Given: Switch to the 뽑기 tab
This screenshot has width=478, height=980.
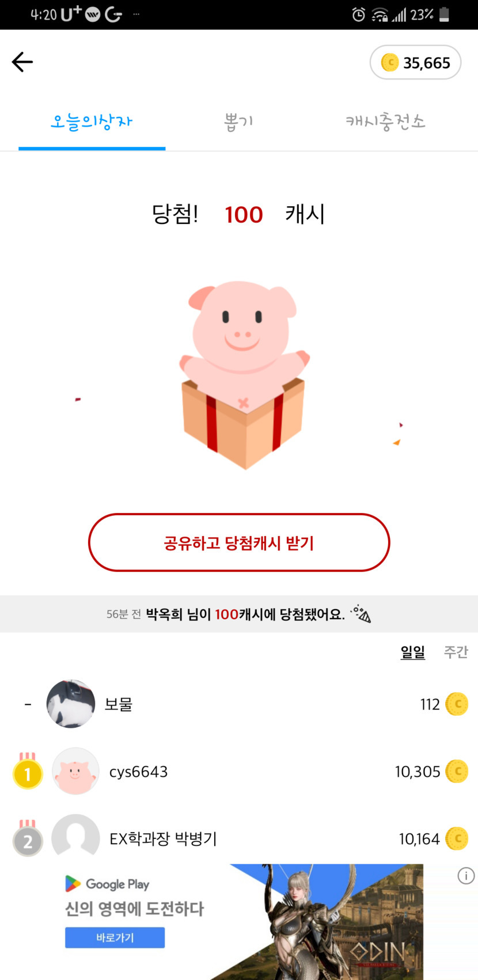Looking at the screenshot, I should [238, 122].
